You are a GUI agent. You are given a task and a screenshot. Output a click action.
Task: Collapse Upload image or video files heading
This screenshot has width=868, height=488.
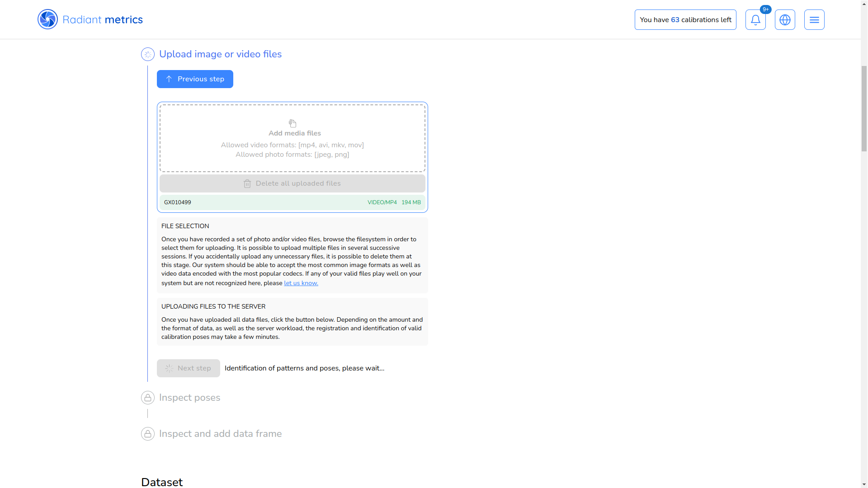220,54
